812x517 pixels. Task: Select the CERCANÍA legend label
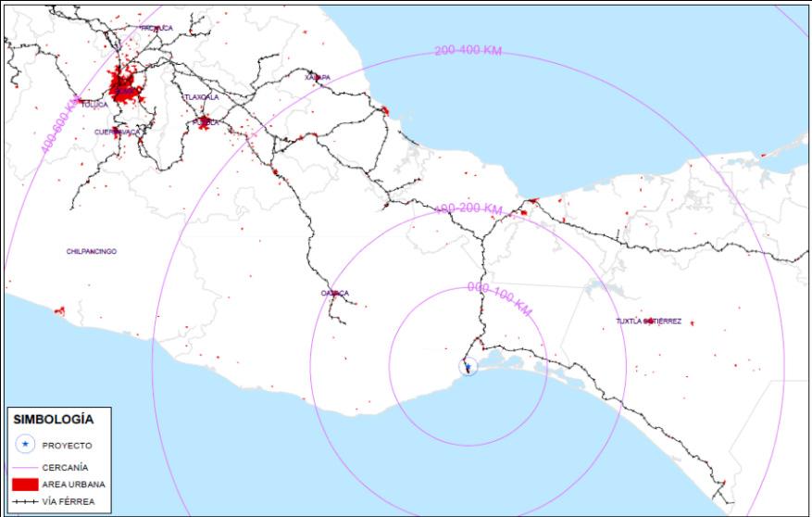(65, 467)
